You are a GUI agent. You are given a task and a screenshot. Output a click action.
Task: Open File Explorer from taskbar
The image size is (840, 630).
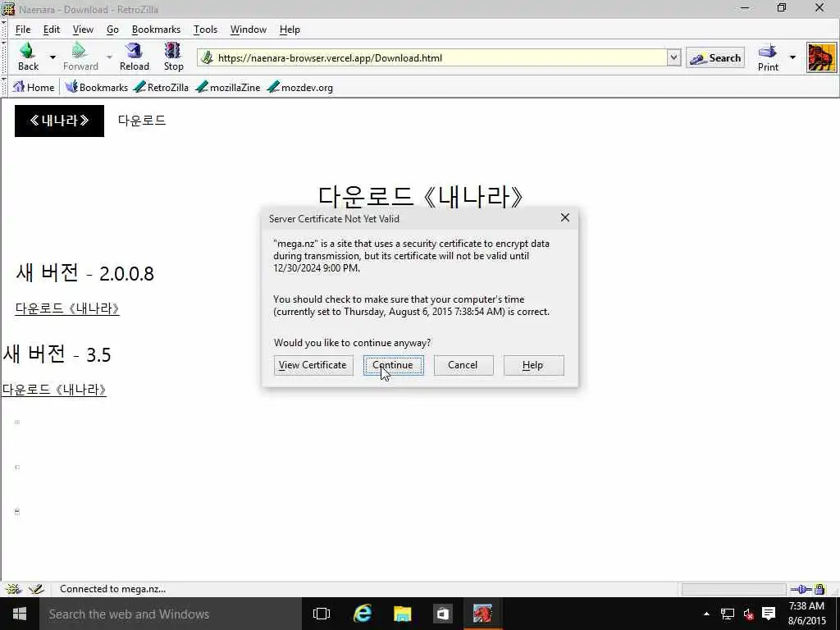402,614
